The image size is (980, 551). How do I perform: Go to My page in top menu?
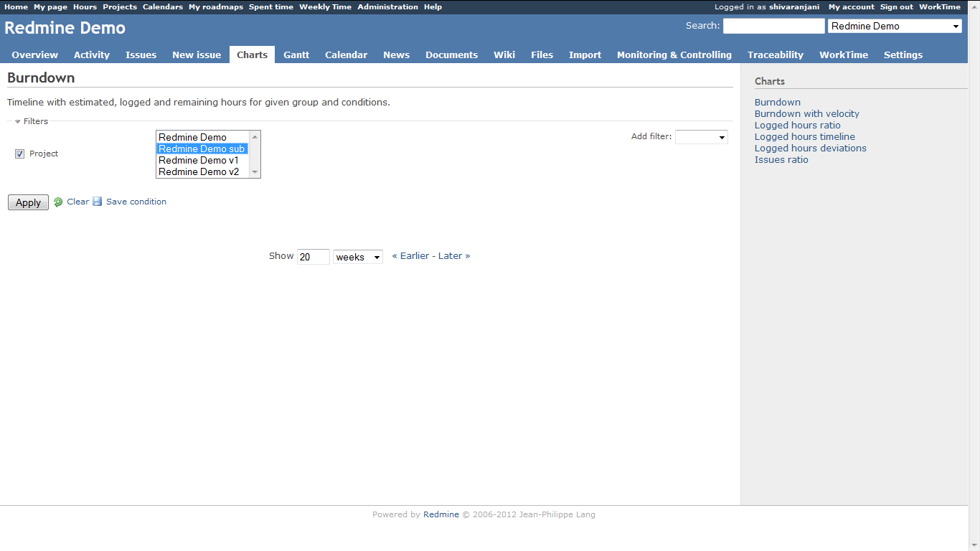pos(50,6)
